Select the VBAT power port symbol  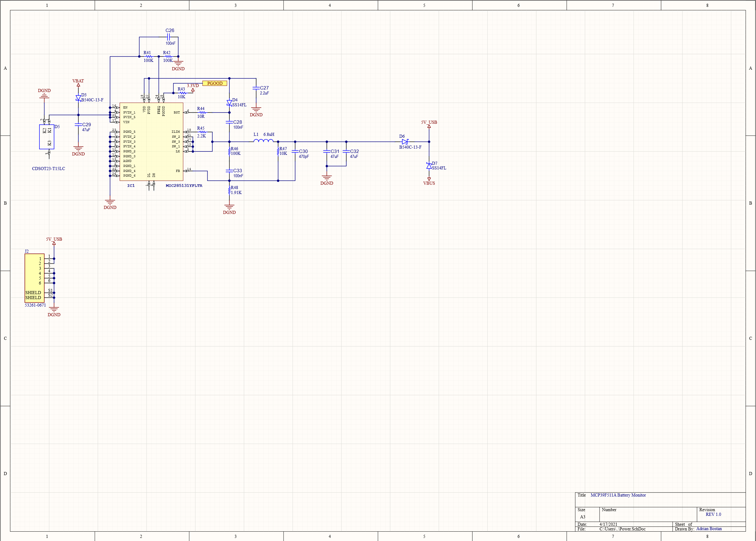(78, 85)
